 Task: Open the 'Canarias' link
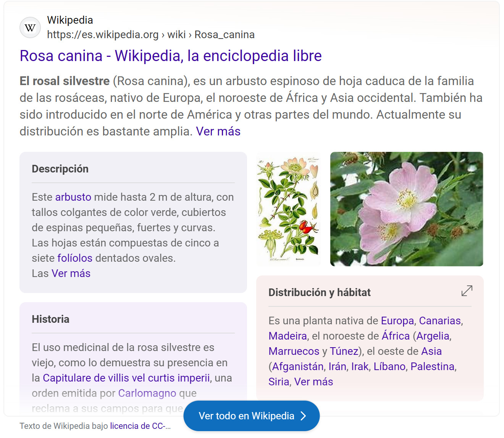coord(440,320)
